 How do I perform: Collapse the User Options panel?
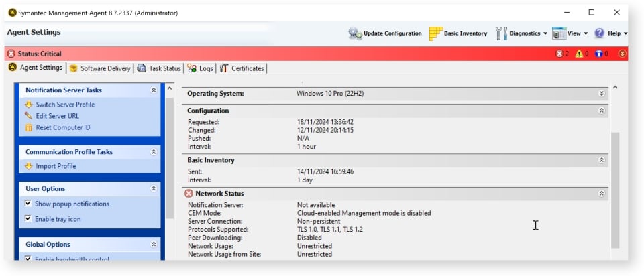click(x=154, y=189)
